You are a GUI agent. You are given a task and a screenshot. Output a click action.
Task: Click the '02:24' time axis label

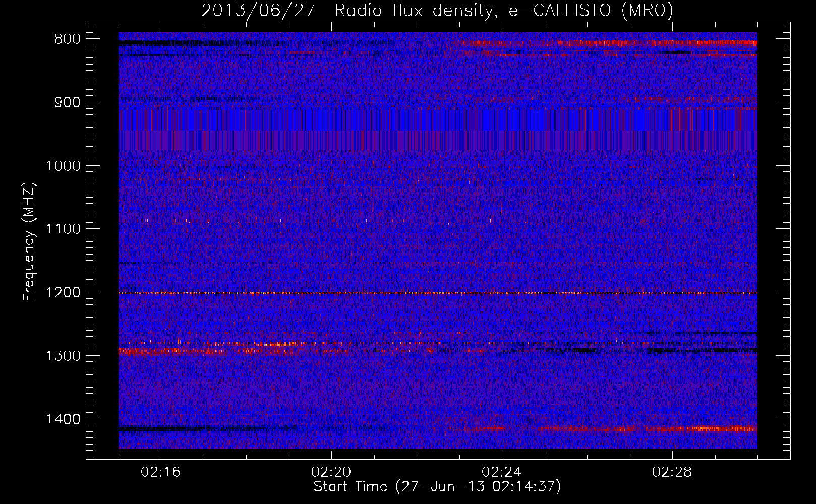502,472
